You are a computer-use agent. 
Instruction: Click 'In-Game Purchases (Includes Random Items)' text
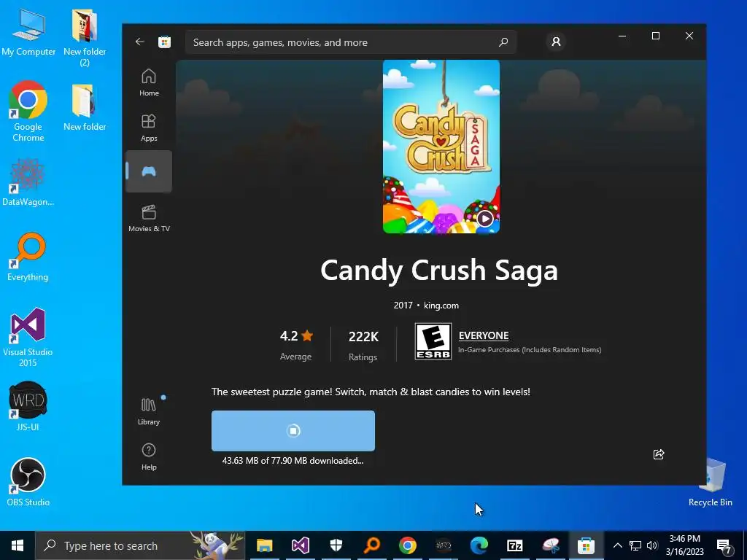pos(530,349)
